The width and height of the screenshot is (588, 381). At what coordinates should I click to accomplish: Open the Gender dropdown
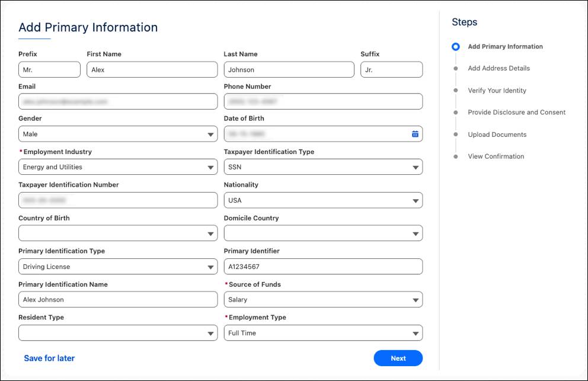[210, 133]
